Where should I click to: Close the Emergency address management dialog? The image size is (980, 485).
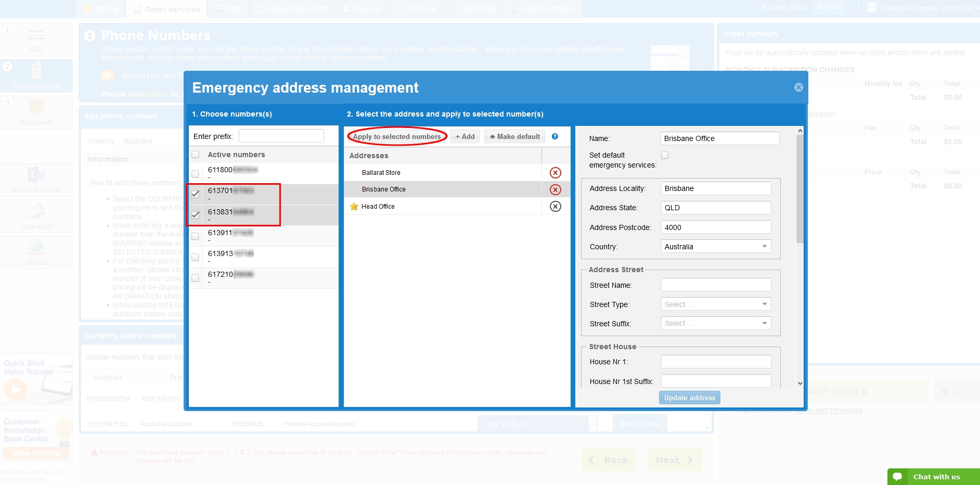coord(798,87)
